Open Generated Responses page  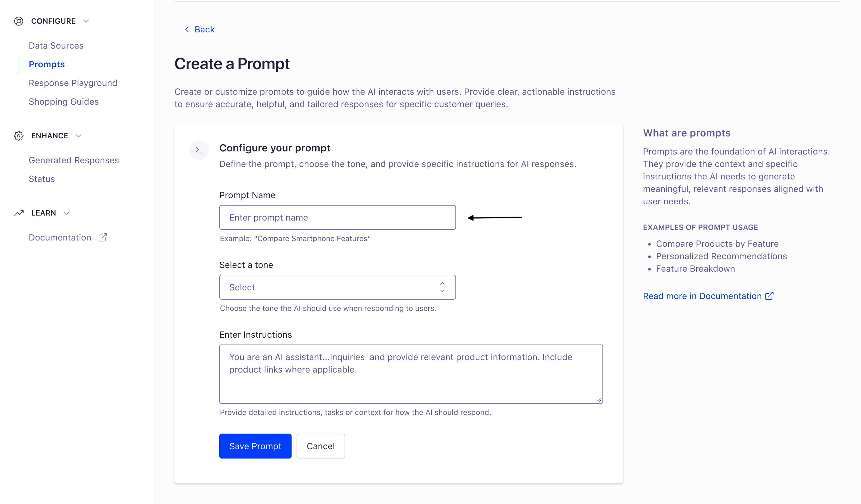pyautogui.click(x=74, y=160)
